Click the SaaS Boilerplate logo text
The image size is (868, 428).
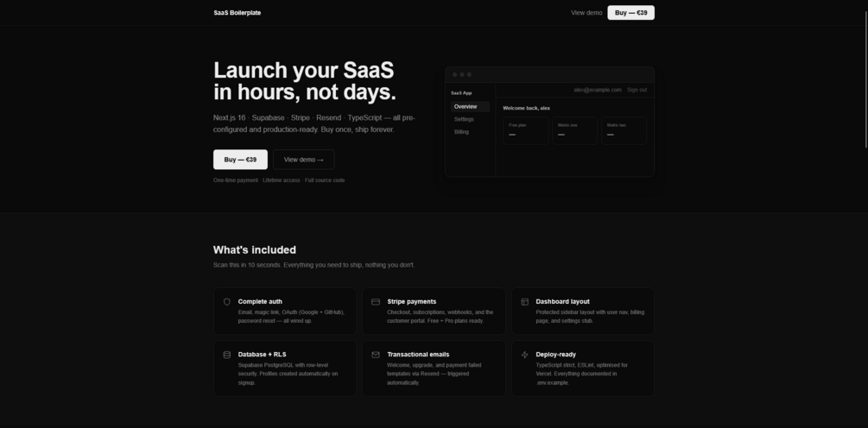(237, 13)
